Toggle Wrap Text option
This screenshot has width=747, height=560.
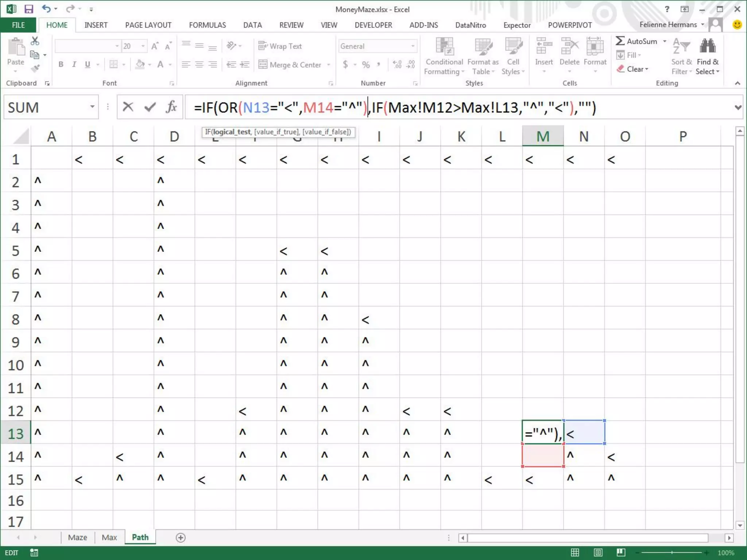coord(280,46)
